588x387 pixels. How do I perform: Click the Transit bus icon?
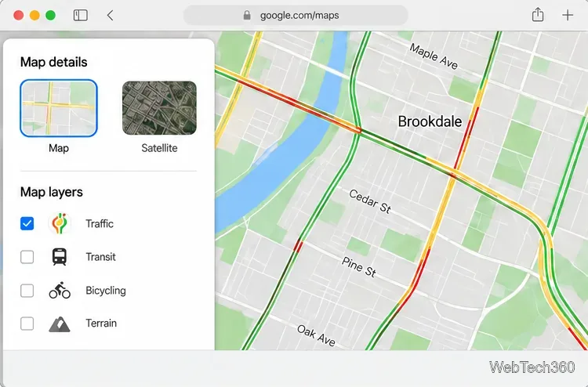(60, 257)
